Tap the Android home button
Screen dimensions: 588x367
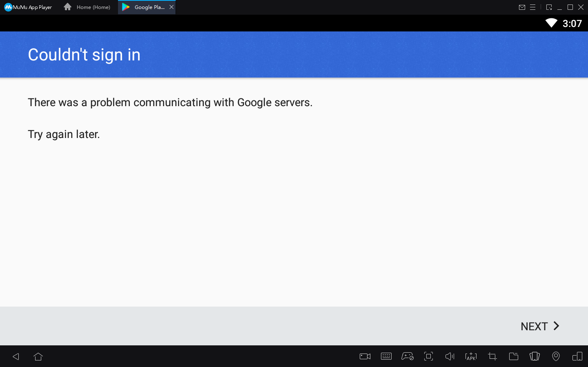pyautogui.click(x=38, y=356)
